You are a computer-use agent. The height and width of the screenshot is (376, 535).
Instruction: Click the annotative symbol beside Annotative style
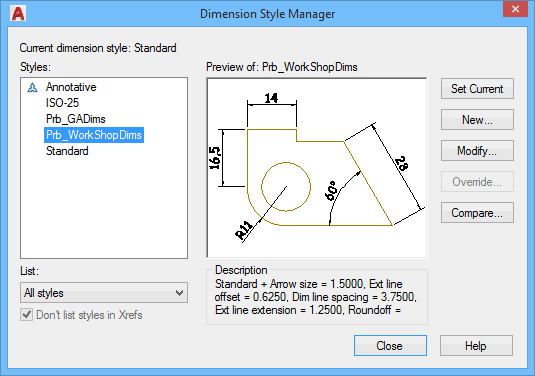[x=32, y=87]
